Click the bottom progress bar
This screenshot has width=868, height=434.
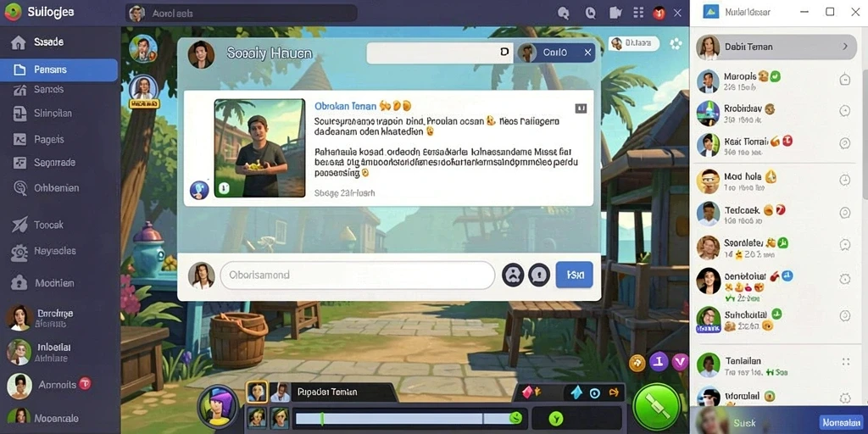tap(409, 418)
